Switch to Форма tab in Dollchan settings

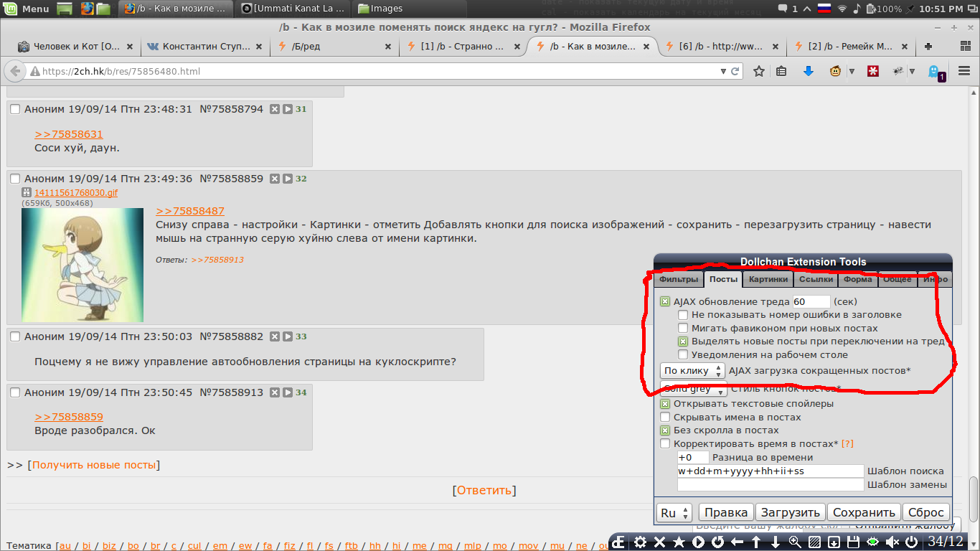(858, 279)
